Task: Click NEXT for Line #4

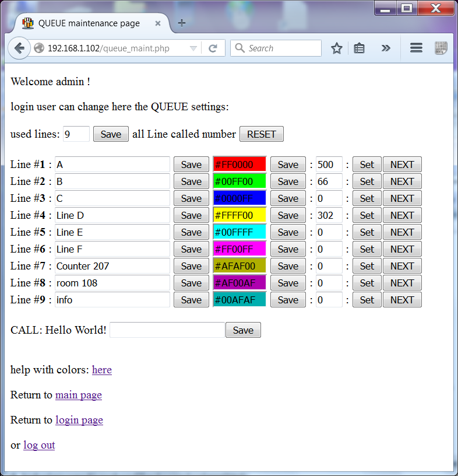Action: (402, 215)
